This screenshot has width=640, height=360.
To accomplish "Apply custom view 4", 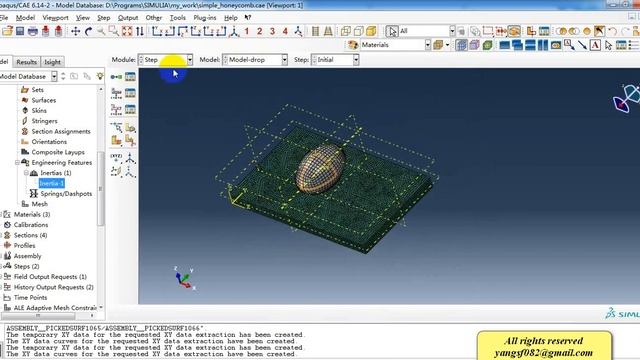I will point(285,31).
